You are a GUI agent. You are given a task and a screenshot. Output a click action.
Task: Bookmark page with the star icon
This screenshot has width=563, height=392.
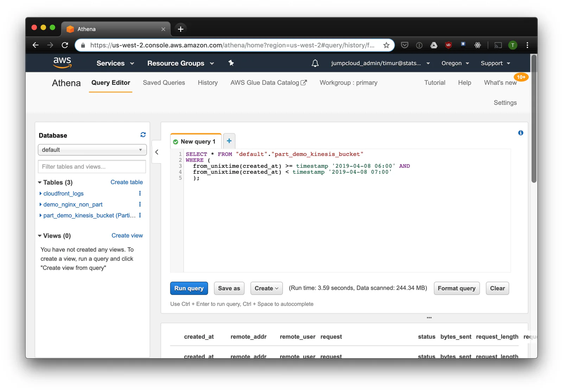386,45
